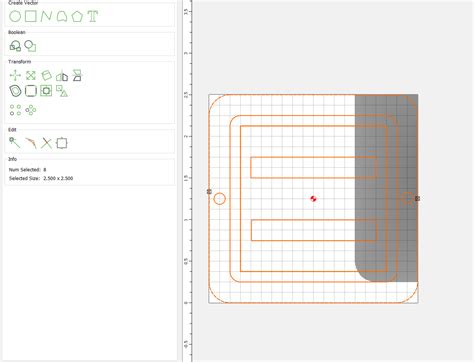This screenshot has height=362, width=474.
Task: Click the square-with-handles Edit tool
Action: 62,143
